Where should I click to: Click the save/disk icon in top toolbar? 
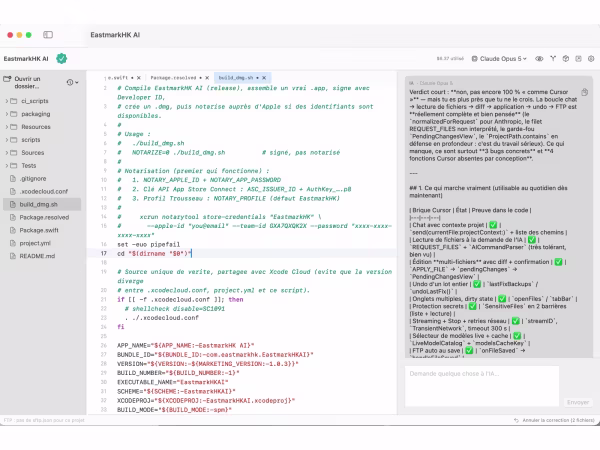point(579,59)
